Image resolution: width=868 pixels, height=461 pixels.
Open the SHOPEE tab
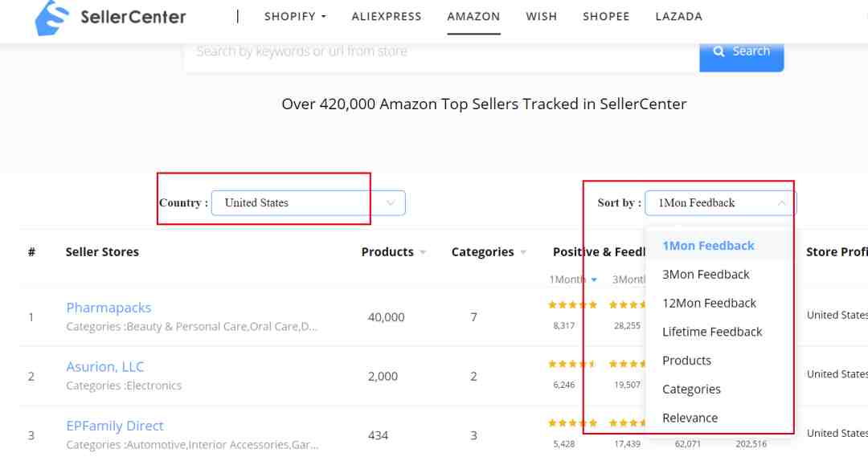click(x=606, y=17)
